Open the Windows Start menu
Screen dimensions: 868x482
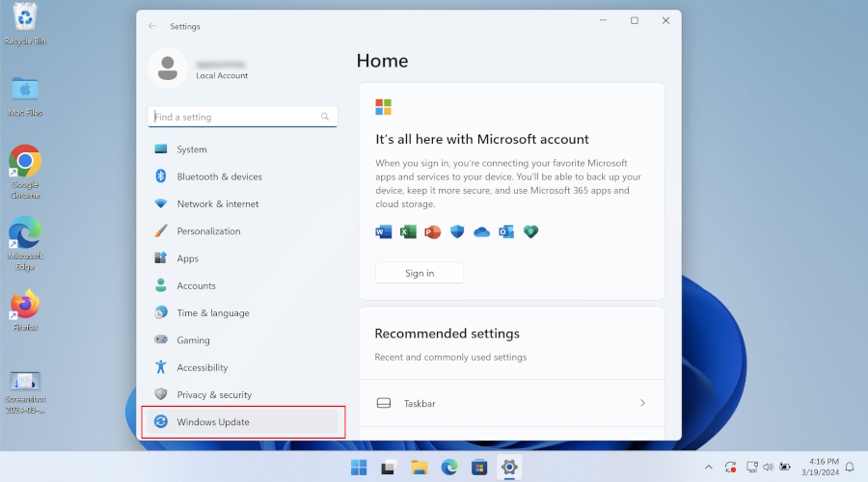tap(359, 468)
